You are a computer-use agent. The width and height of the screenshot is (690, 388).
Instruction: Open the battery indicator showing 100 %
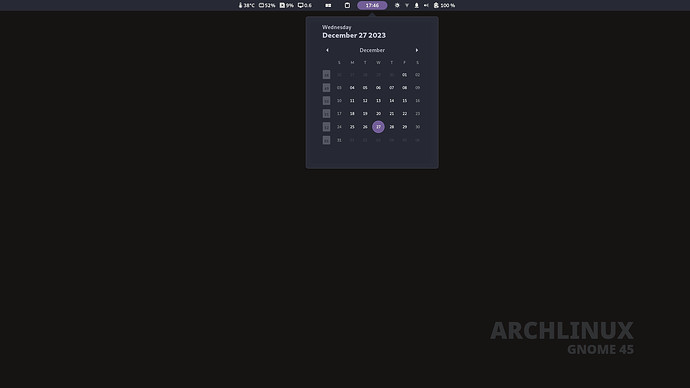444,5
